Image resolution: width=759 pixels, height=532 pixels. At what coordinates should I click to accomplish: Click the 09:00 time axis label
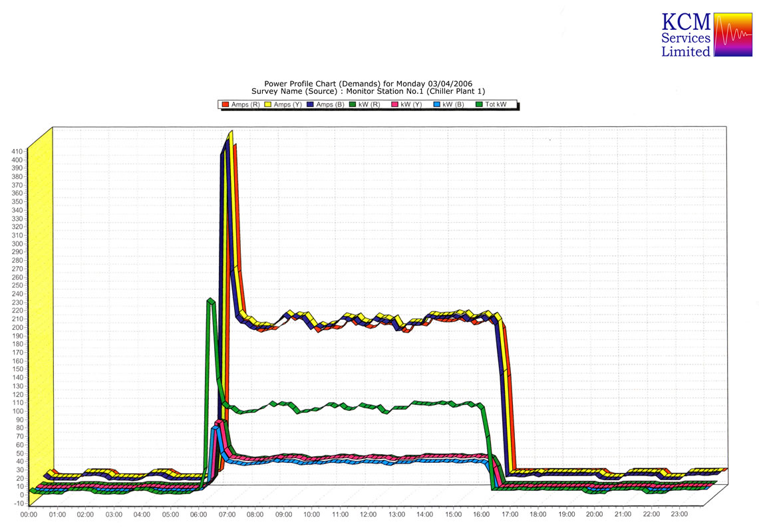coord(283,515)
